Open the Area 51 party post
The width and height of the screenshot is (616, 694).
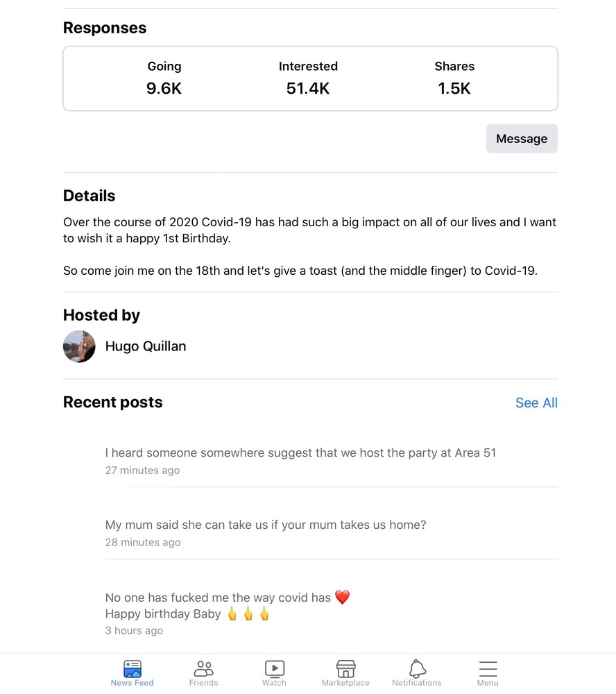(x=300, y=453)
